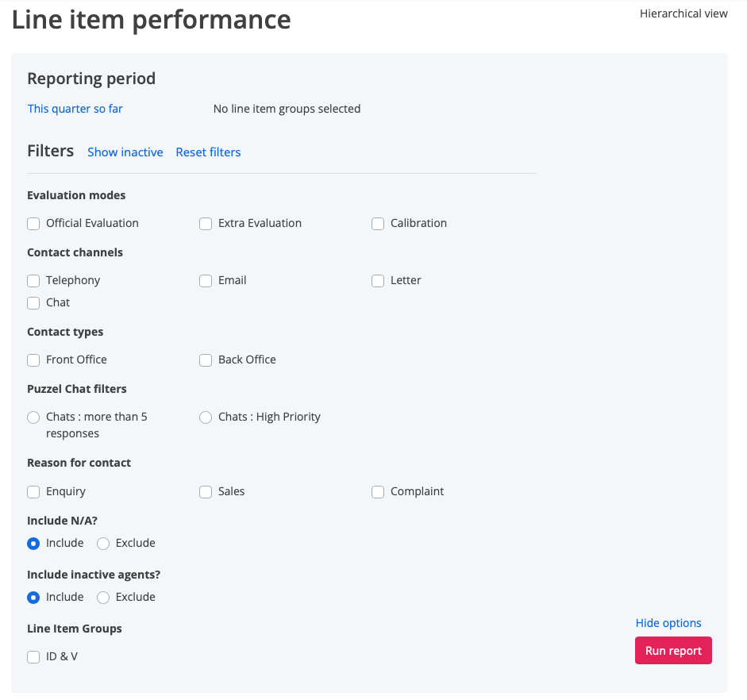Screen dimensions: 747x700
Task: Enable the Extra Evaluation checkbox
Action: coord(206,224)
